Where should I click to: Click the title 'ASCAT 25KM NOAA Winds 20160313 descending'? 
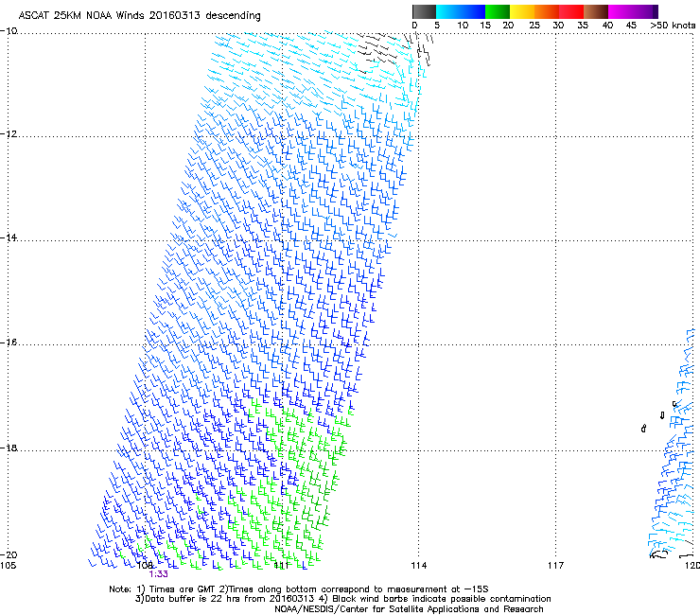[x=139, y=16]
